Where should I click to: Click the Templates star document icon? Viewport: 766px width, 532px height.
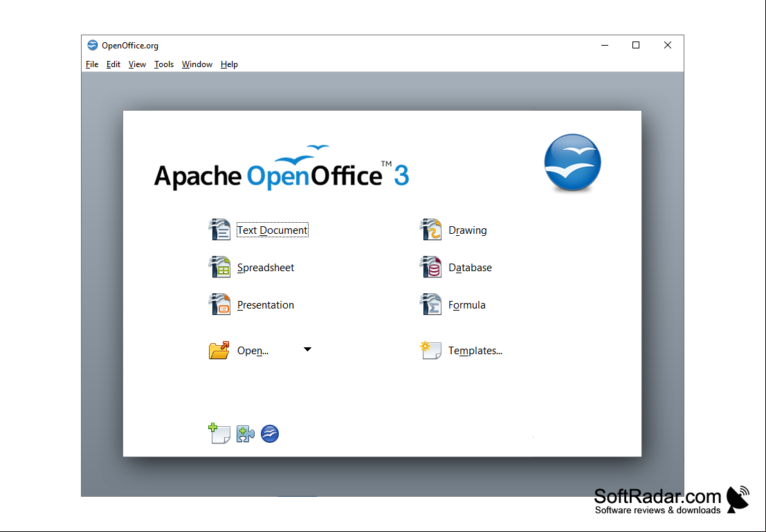coord(430,350)
